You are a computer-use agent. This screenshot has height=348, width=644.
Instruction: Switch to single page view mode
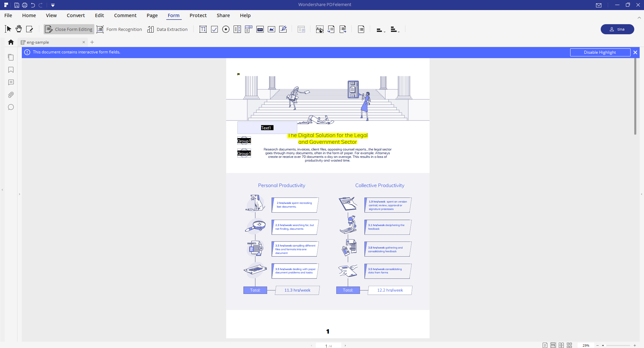pos(545,345)
